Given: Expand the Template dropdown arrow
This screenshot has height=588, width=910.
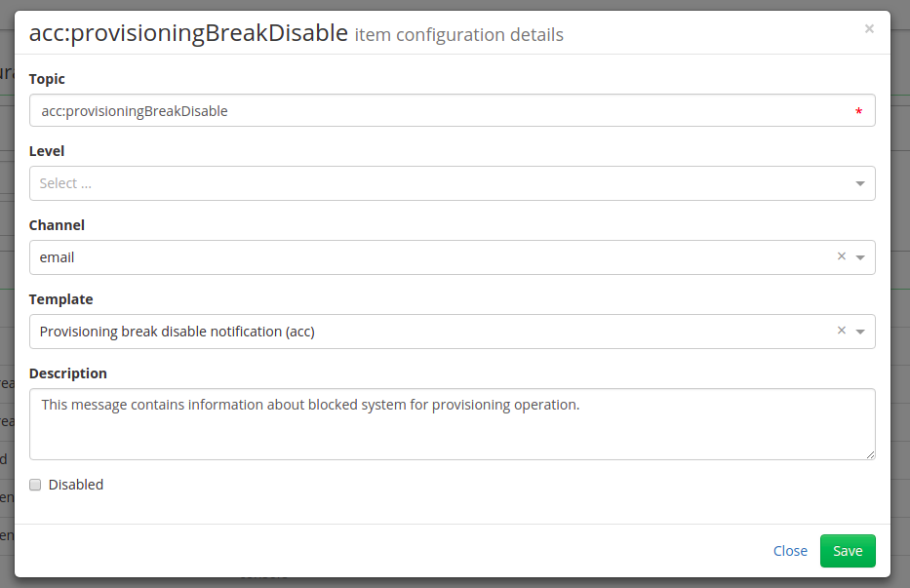Looking at the screenshot, I should click(x=860, y=332).
